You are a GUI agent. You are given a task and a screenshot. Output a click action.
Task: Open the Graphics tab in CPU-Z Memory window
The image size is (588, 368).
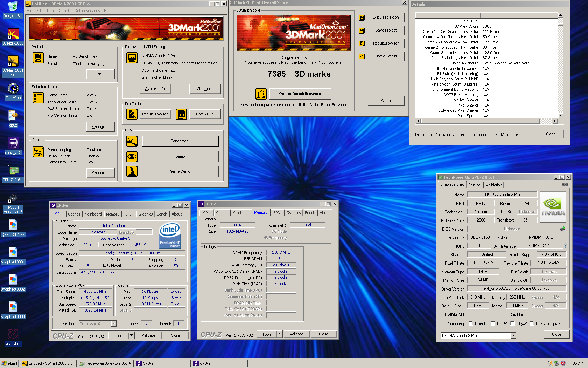click(294, 213)
